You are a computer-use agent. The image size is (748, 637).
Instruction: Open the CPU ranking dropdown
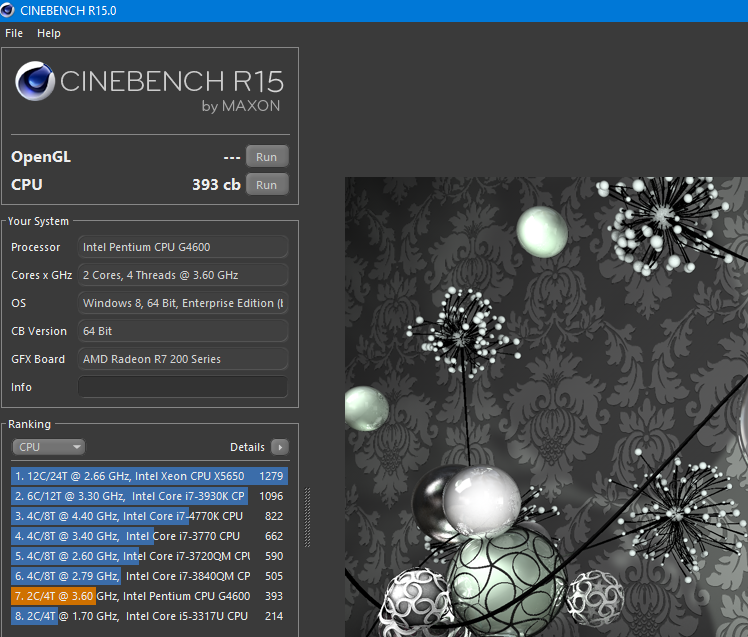pos(48,447)
